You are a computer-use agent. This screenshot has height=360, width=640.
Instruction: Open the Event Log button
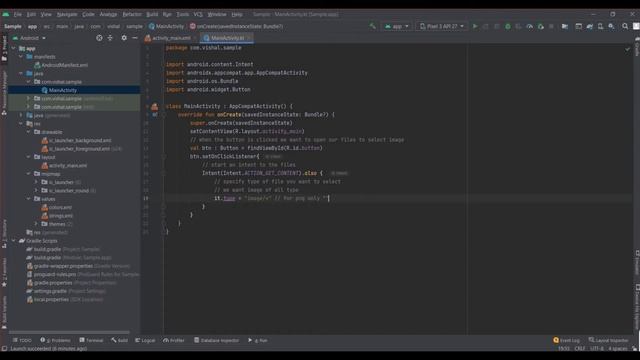[567, 340]
